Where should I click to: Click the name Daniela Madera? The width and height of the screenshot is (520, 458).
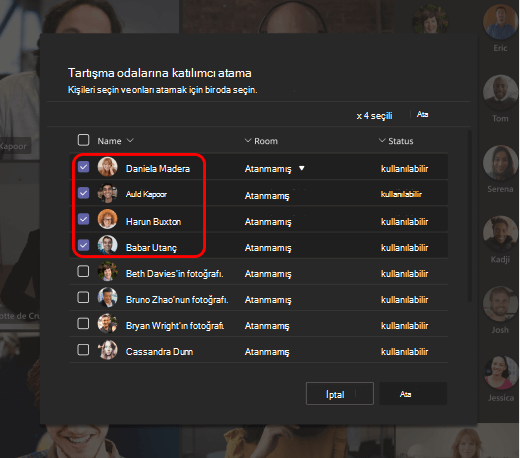[158, 169]
